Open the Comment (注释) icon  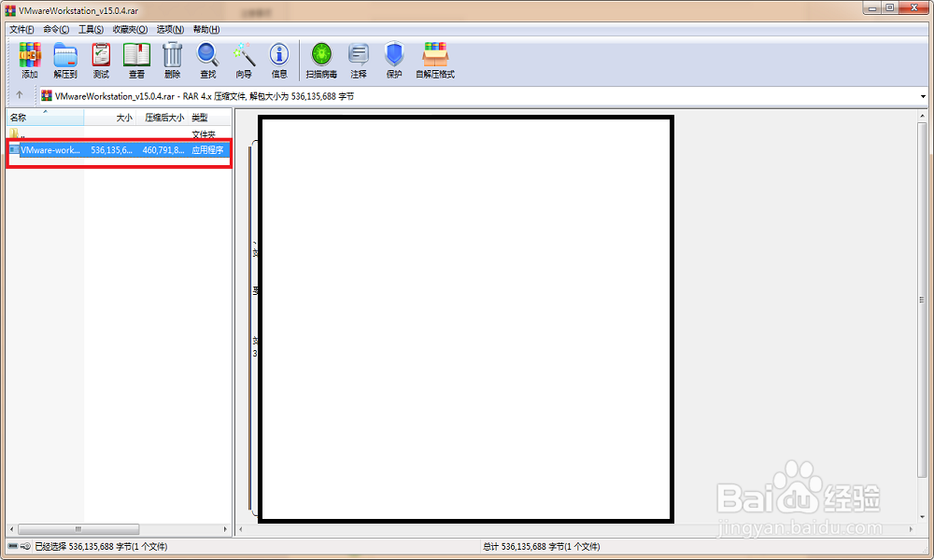click(x=359, y=60)
